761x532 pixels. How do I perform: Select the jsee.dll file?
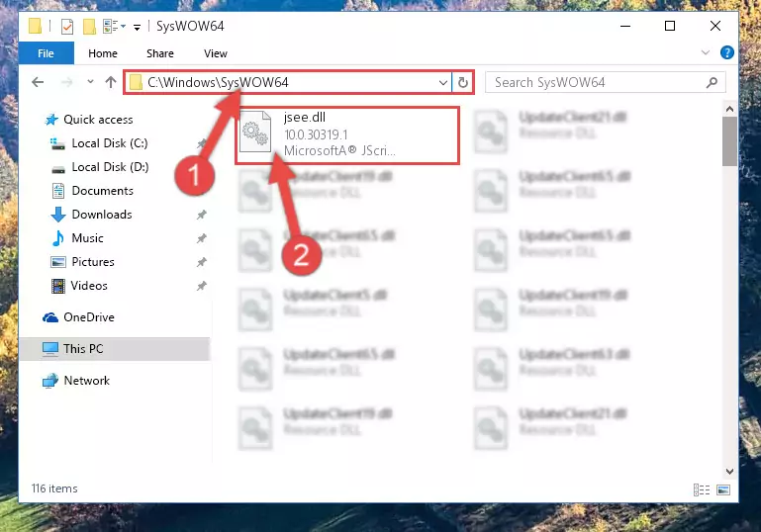pyautogui.click(x=347, y=135)
